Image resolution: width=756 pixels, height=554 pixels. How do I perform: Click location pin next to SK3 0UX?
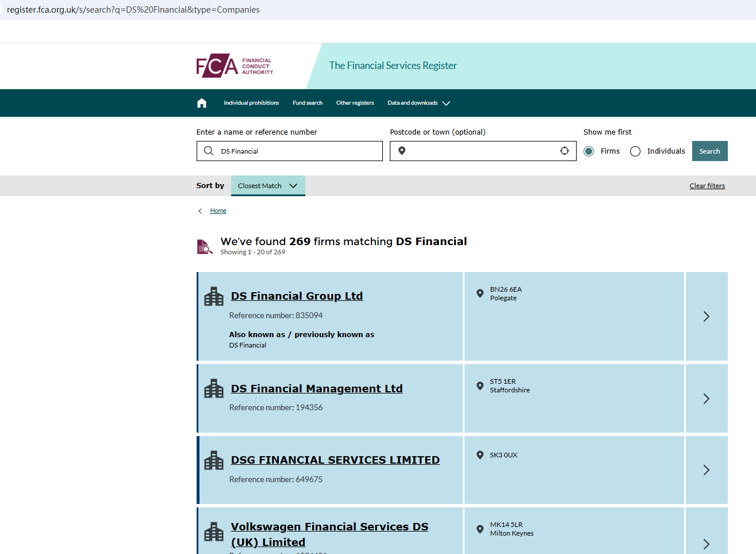point(480,455)
